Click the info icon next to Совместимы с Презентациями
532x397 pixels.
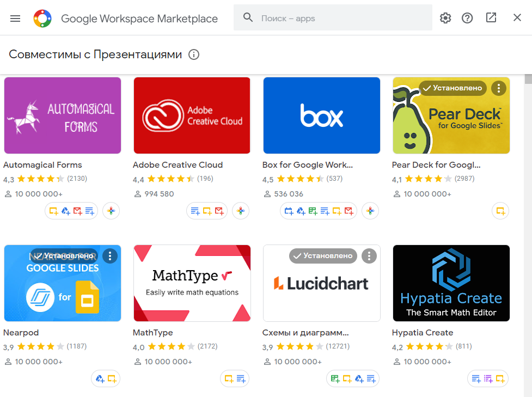[x=194, y=54]
